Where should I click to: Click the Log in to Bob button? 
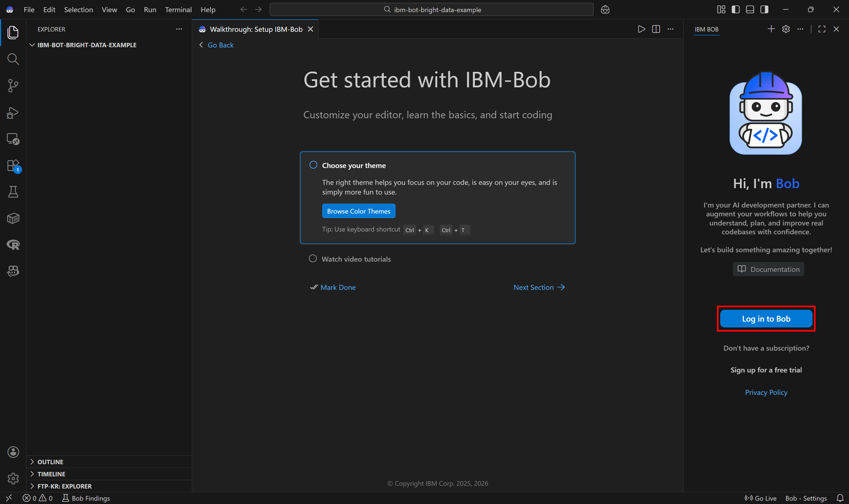[x=766, y=319]
